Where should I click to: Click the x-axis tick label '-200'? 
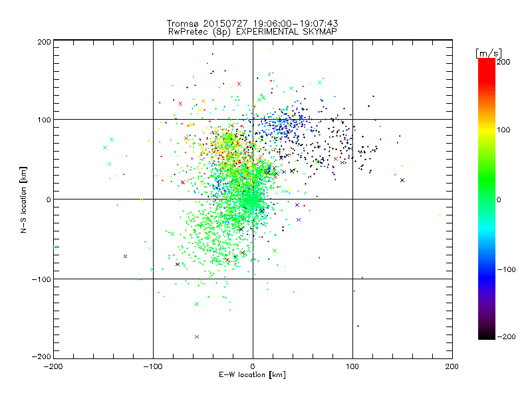click(x=54, y=367)
